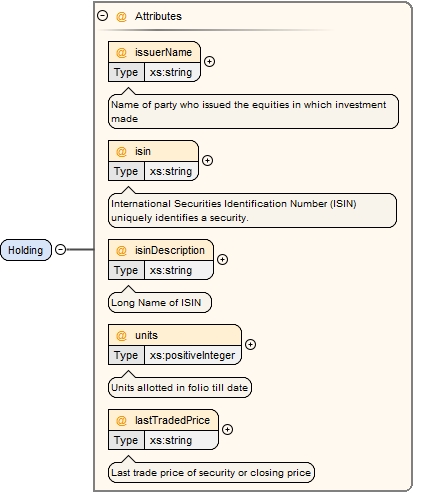The image size is (430, 493).
Task: Click the @ icon of lastTradedPrice
Action: pos(121,420)
